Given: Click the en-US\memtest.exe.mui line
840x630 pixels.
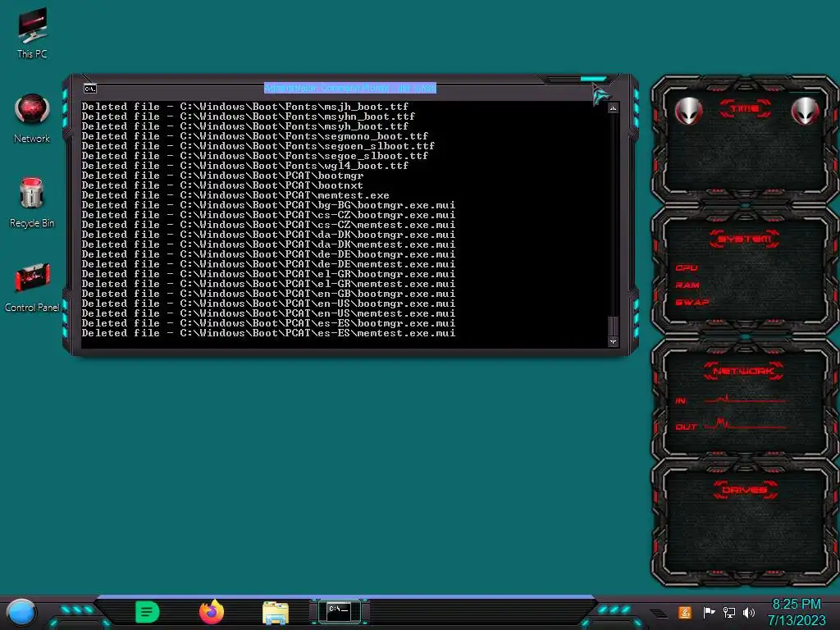Looking at the screenshot, I should click(268, 313).
